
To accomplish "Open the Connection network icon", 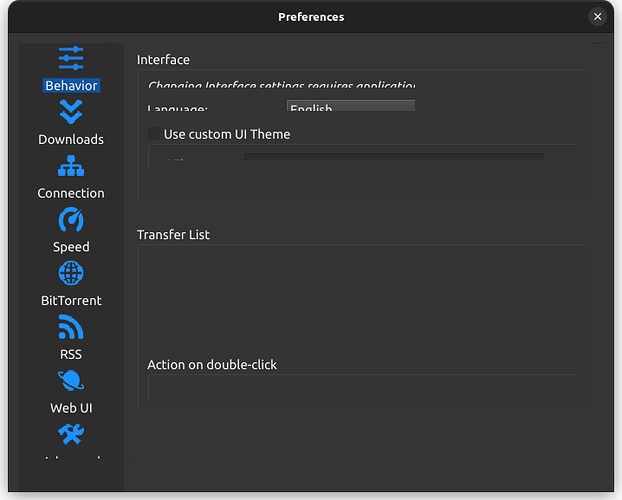I will point(71,166).
